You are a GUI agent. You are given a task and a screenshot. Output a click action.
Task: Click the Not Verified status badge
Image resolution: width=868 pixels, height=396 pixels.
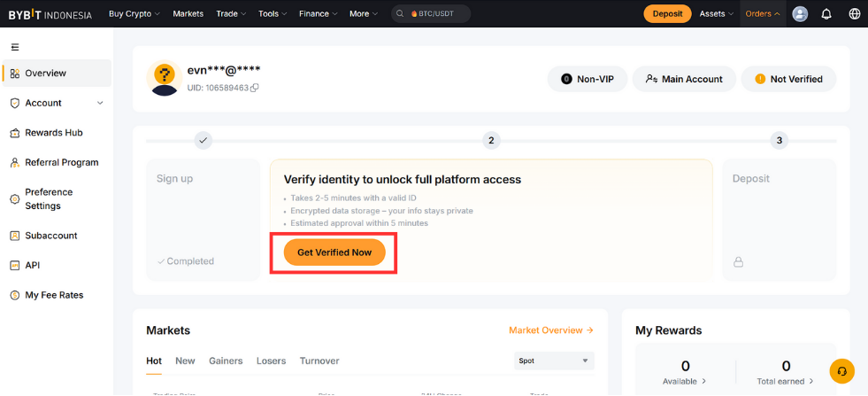point(789,80)
